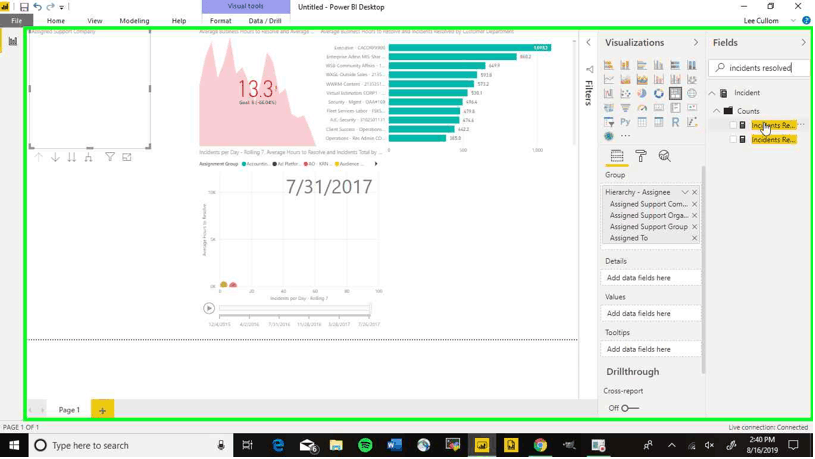Click the Values data field well
The width and height of the screenshot is (815, 459).
[651, 313]
